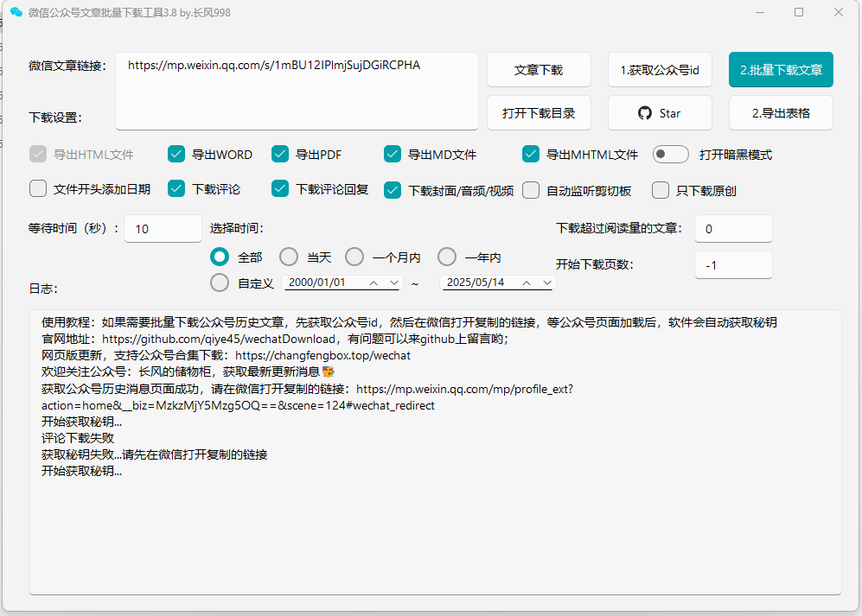Uncheck 导出WORD checkbox
Image resolution: width=862 pixels, height=616 pixels.
click(x=176, y=155)
